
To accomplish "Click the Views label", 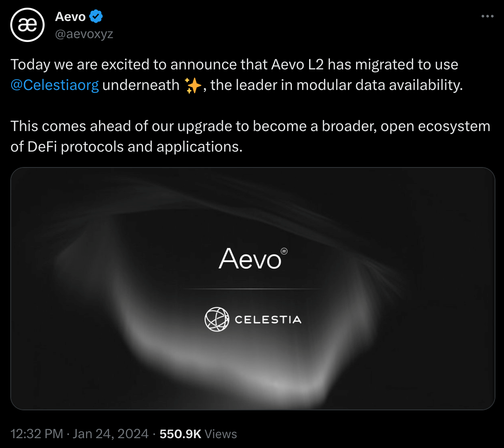I will coord(221,434).
